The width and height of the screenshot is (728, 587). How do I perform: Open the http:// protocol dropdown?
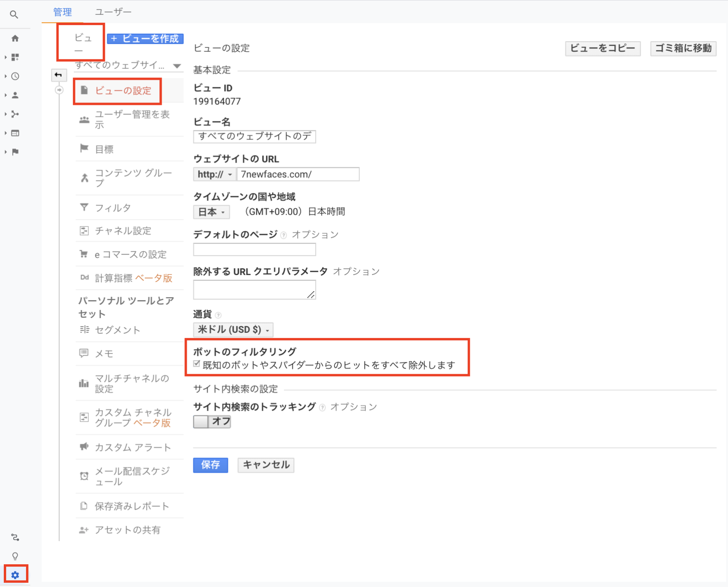pos(214,174)
